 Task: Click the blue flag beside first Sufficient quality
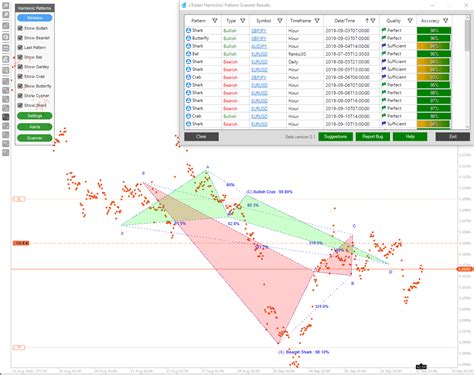pos(384,46)
